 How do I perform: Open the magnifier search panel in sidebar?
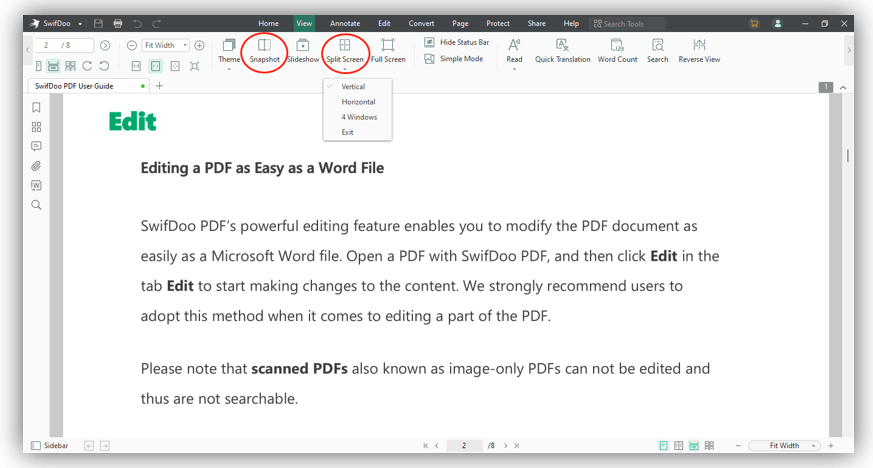click(x=36, y=205)
